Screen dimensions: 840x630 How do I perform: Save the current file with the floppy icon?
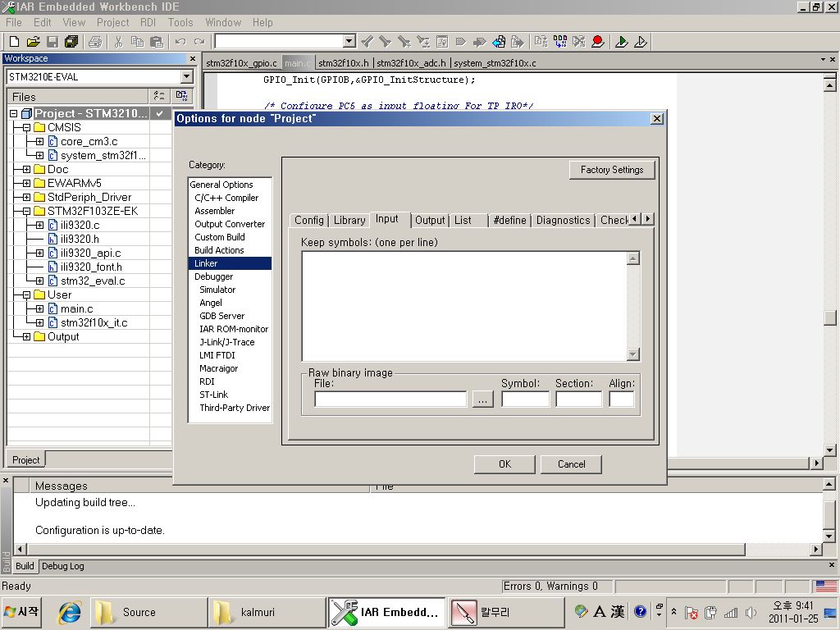(52, 41)
